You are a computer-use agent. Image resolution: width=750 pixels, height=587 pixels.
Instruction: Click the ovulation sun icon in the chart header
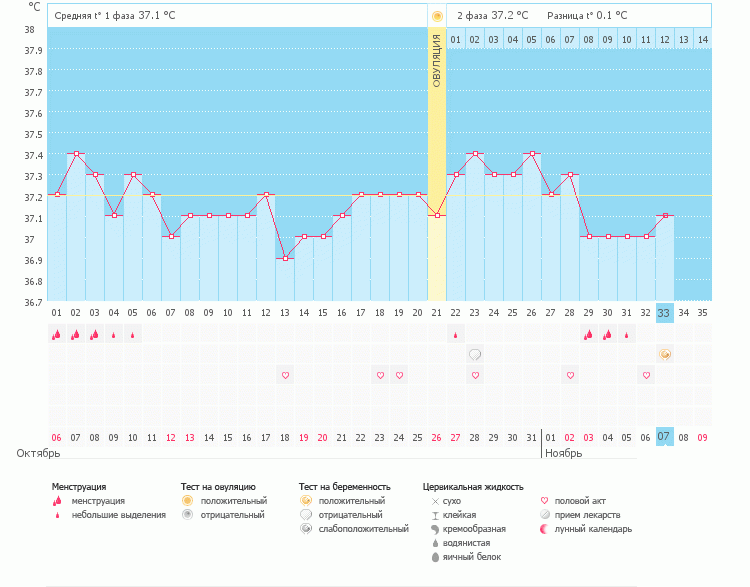point(436,16)
